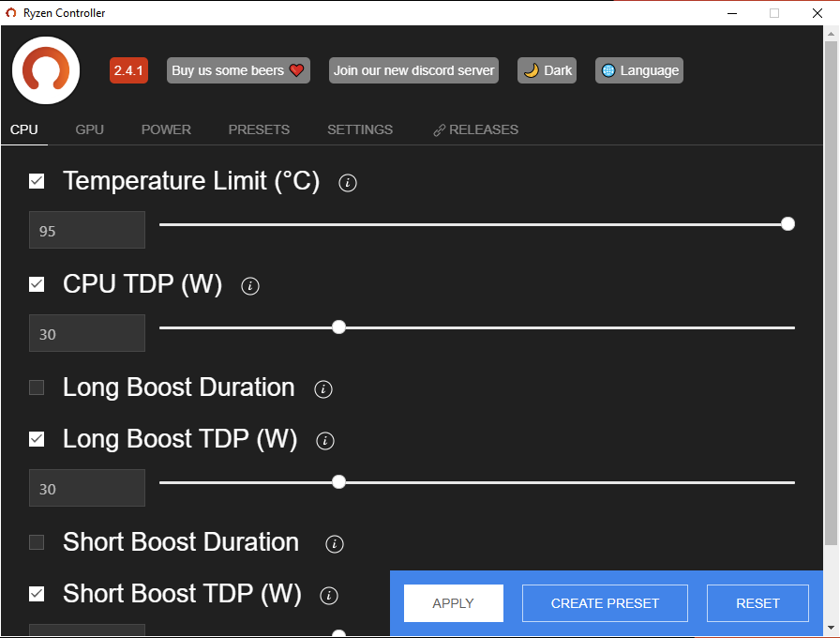This screenshot has width=840, height=638.
Task: Click the vertical scrollbar thumb
Action: (831, 294)
